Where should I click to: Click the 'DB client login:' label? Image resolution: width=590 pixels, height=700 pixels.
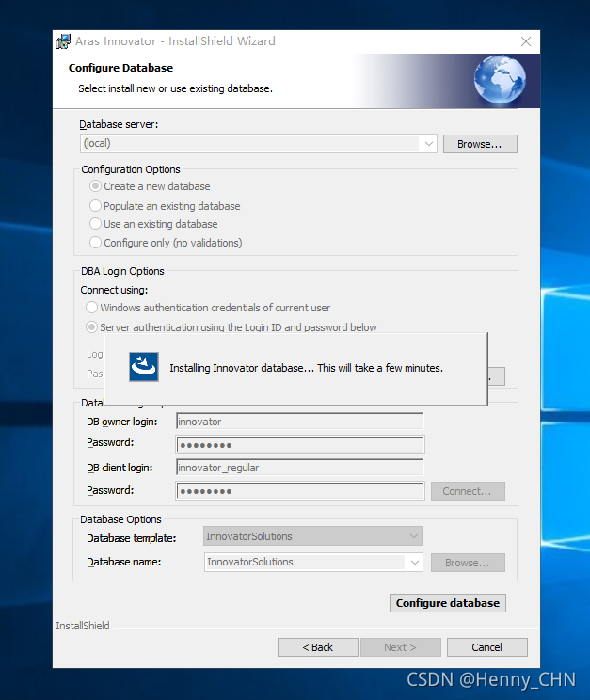pos(120,468)
